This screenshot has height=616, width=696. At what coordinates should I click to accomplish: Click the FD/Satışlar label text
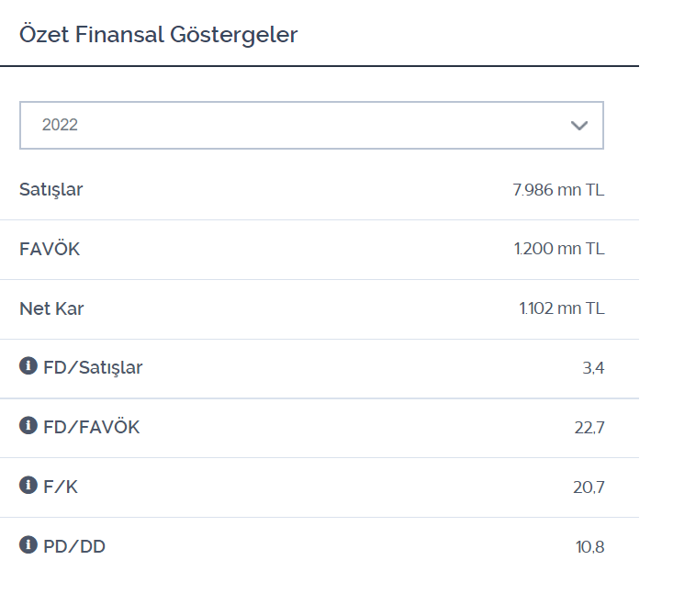pos(93,368)
